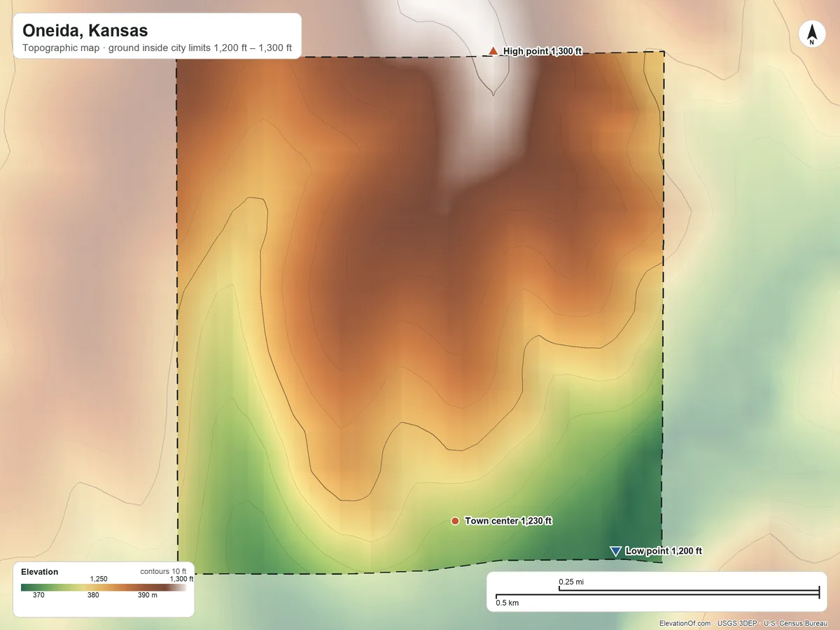Click the scale bar line
This screenshot has height=630, width=840.
pyautogui.click(x=657, y=592)
